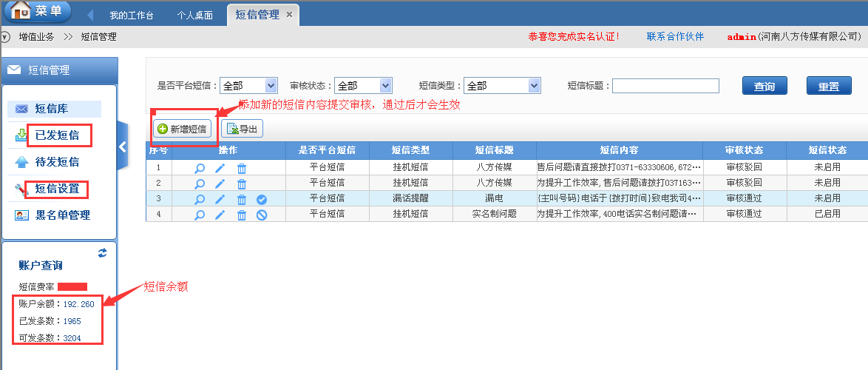The height and width of the screenshot is (370, 868).
Task: Switch to the 我的工作台 tab
Action: pyautogui.click(x=131, y=15)
